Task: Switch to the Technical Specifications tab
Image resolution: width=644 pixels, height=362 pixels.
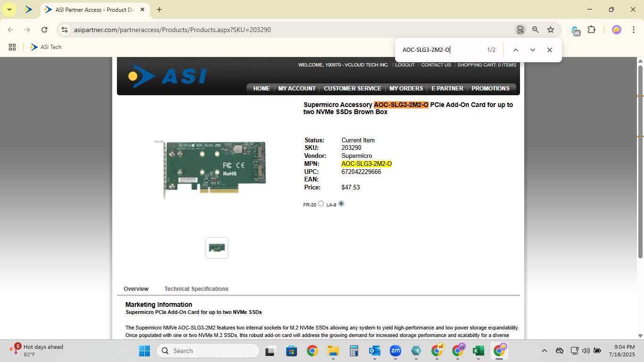Action: 196,289
